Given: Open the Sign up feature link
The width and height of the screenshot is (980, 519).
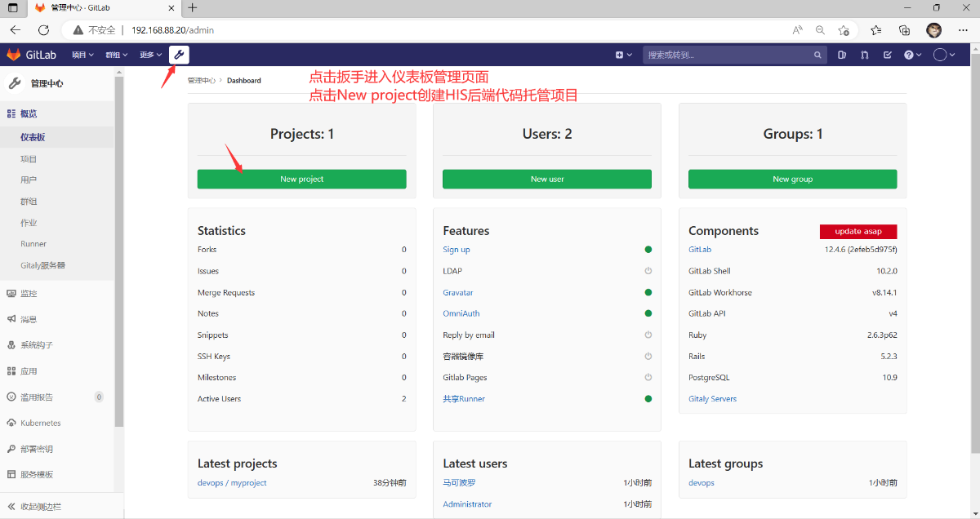Looking at the screenshot, I should click(457, 250).
